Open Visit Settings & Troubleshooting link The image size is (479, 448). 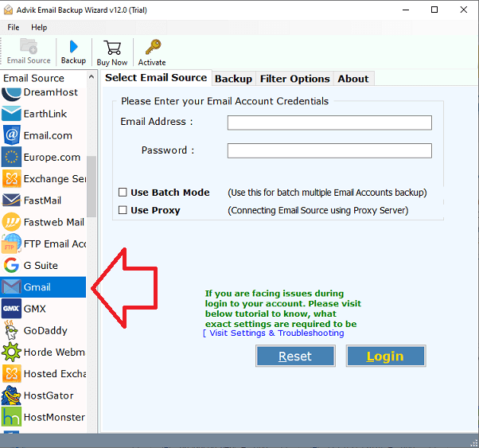pyautogui.click(x=274, y=333)
